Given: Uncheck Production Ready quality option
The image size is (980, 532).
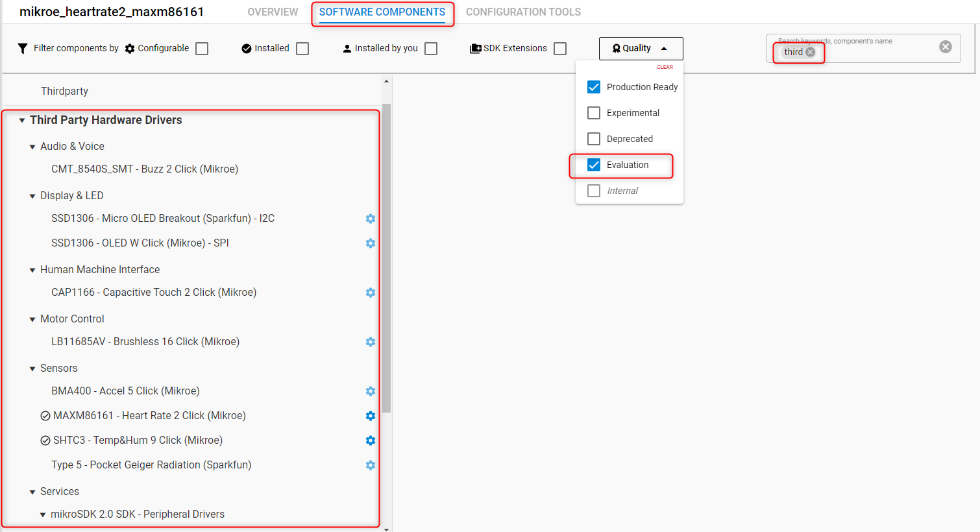Looking at the screenshot, I should point(594,87).
